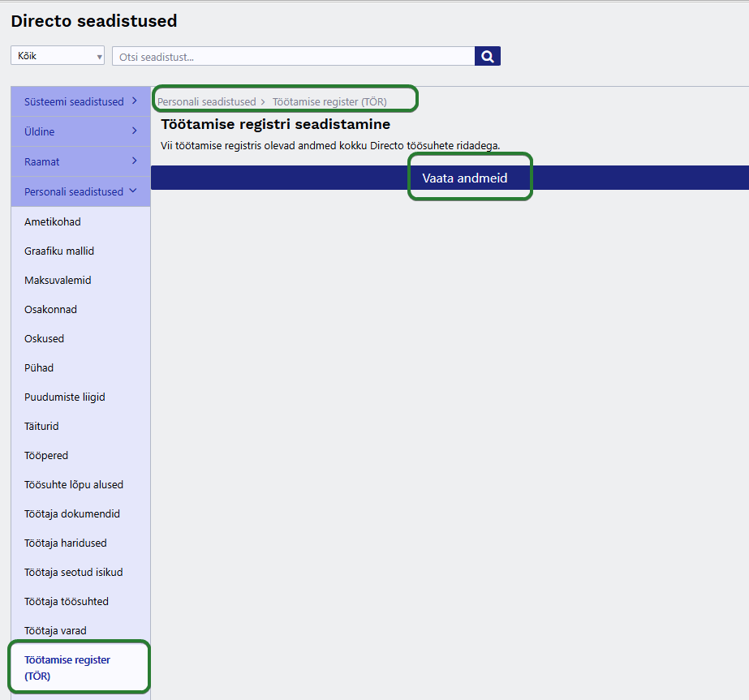
Task: Open Ametikohad in the sidebar
Action: click(x=53, y=221)
